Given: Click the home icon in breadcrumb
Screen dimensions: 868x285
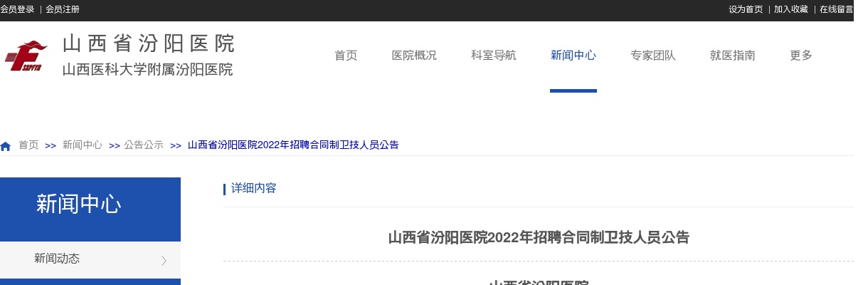Looking at the screenshot, I should coord(6,146).
